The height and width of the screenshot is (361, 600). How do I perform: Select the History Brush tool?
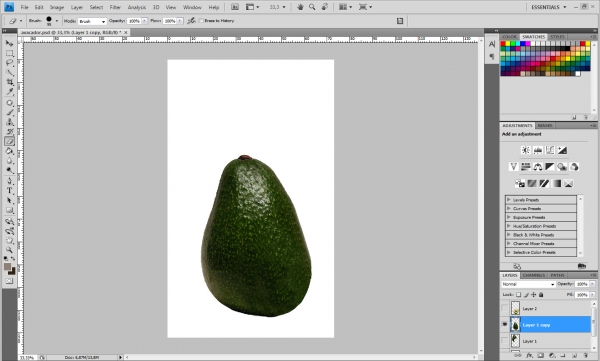9,132
